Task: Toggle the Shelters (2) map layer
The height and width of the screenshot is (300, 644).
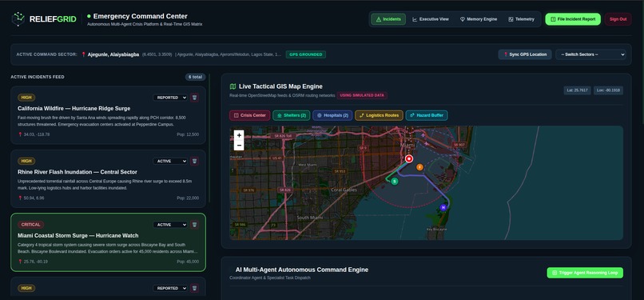Action: point(291,115)
